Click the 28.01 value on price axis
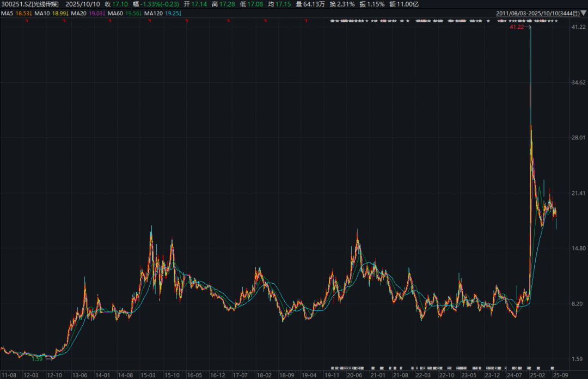 (578, 138)
